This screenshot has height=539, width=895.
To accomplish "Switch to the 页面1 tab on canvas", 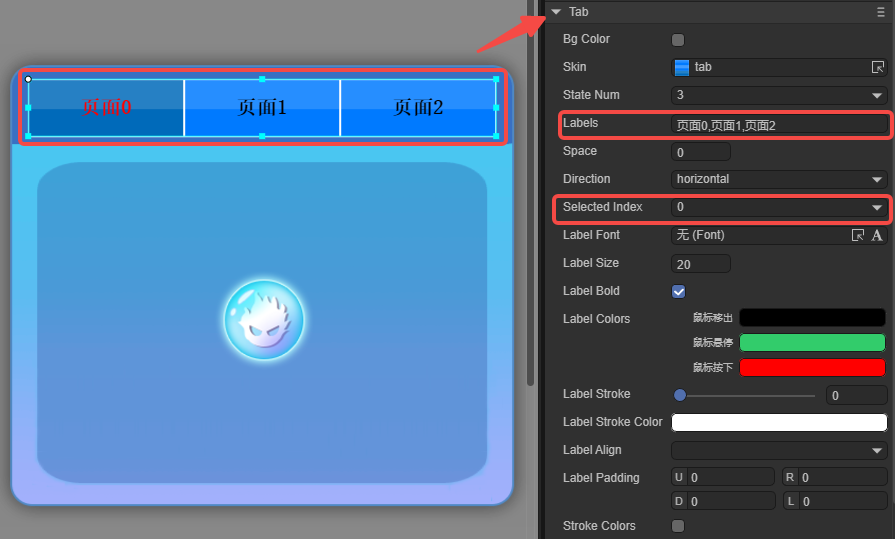I will click(x=262, y=107).
